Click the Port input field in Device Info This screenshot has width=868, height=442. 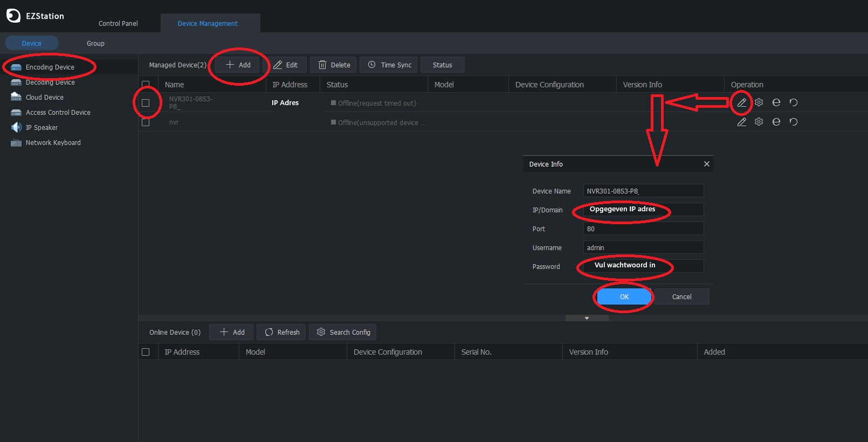click(x=643, y=229)
